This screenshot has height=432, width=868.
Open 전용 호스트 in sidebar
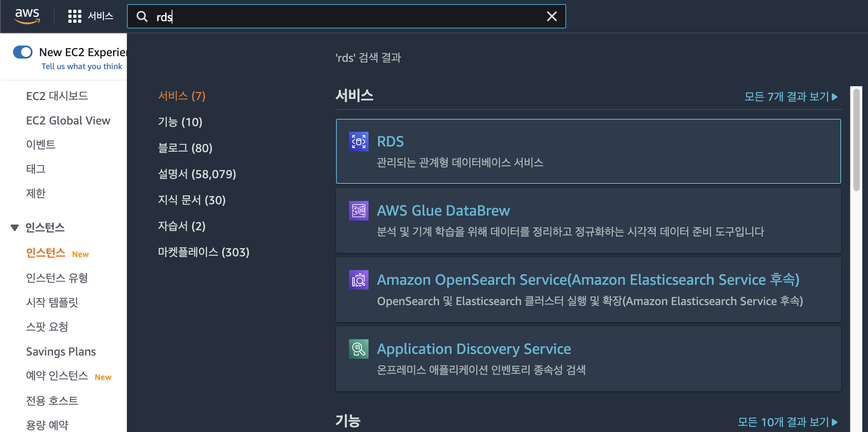pyautogui.click(x=52, y=401)
